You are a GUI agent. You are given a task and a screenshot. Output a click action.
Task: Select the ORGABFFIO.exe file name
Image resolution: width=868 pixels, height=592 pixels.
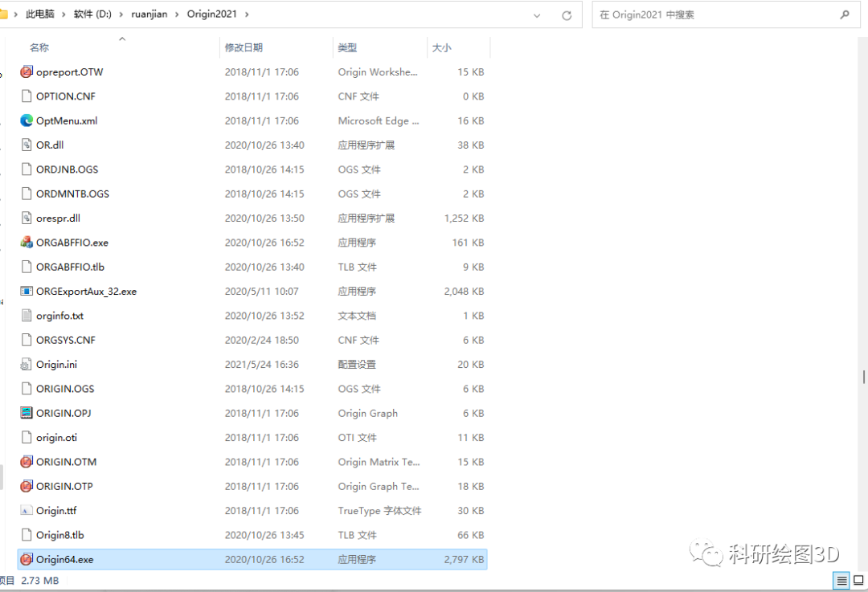[x=72, y=243]
